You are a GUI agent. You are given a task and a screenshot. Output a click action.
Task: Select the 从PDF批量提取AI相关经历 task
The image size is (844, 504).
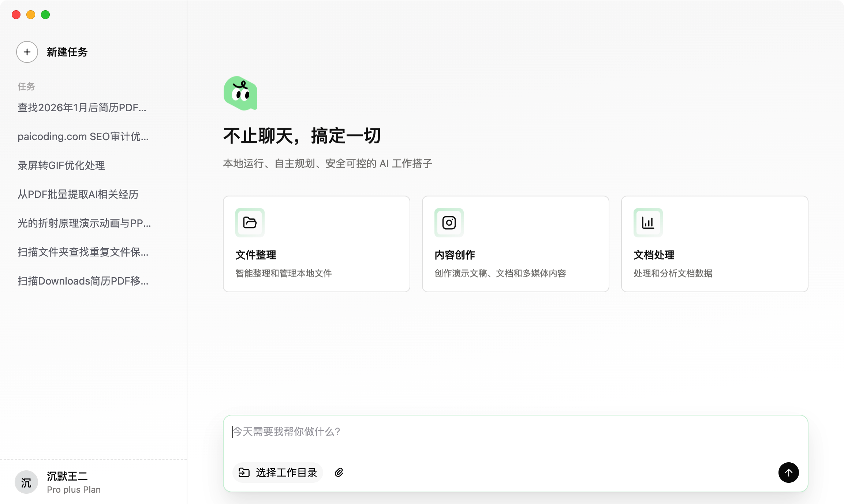pyautogui.click(x=78, y=194)
